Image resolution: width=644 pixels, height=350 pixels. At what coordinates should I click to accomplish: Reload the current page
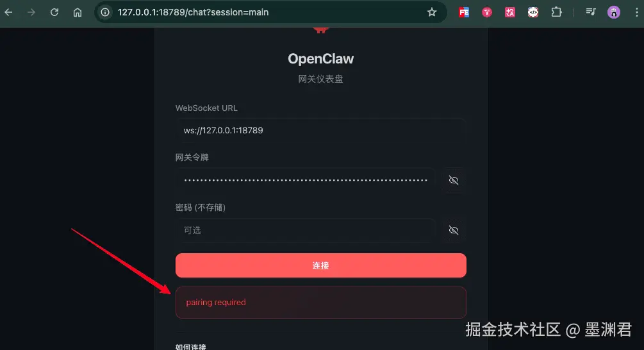(54, 12)
